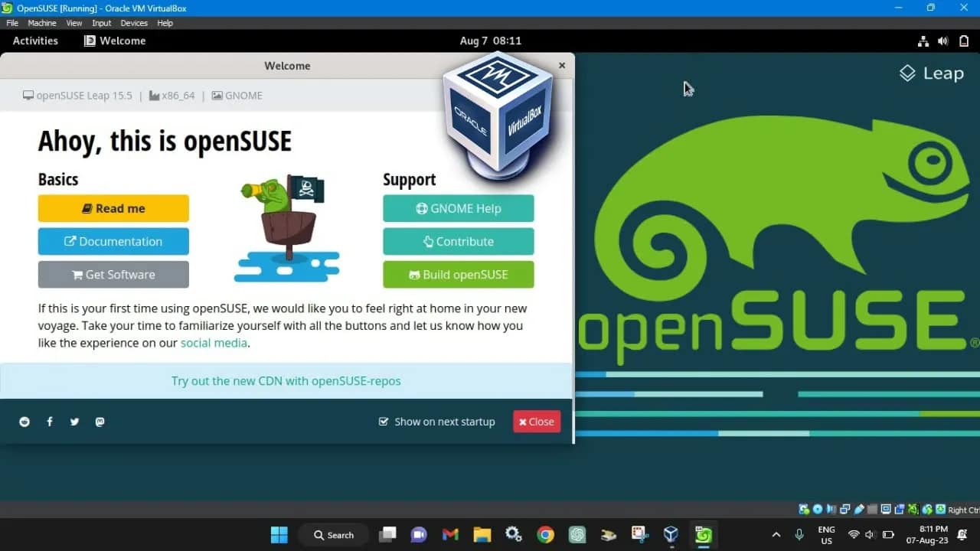This screenshot has width=980, height=551.
Task: Open the Machine menu
Action: coord(42,23)
